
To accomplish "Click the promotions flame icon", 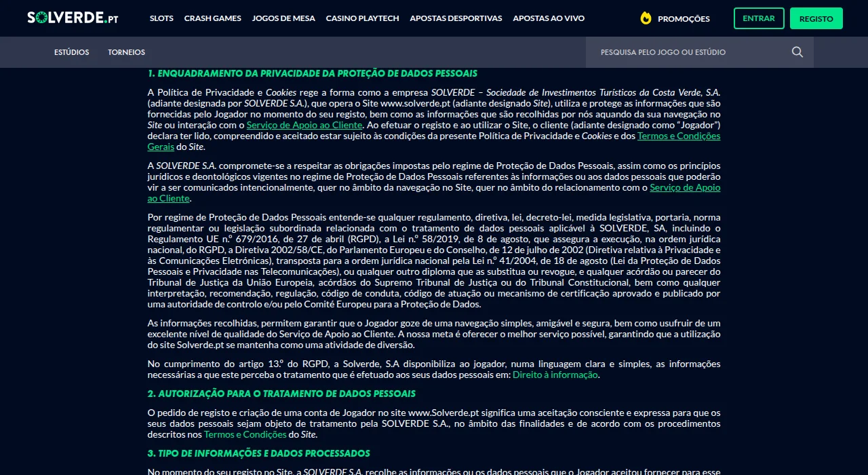I will (646, 18).
